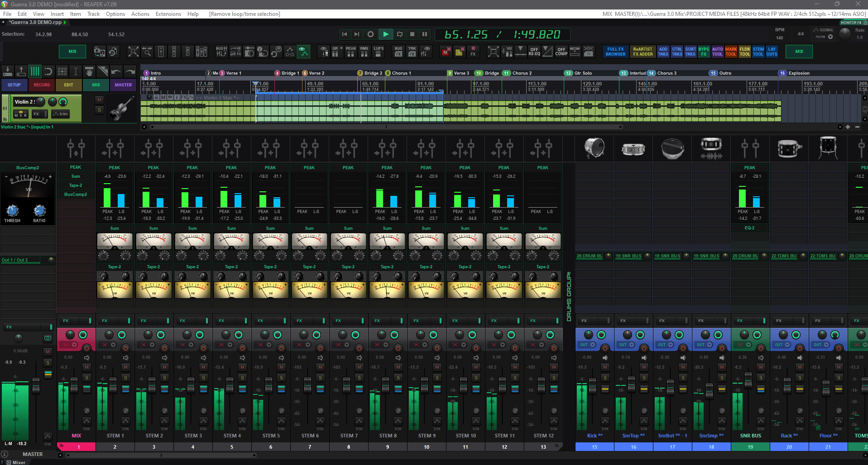Screen dimensions: 868x465
Task: Open the Track menu
Action: pos(93,14)
